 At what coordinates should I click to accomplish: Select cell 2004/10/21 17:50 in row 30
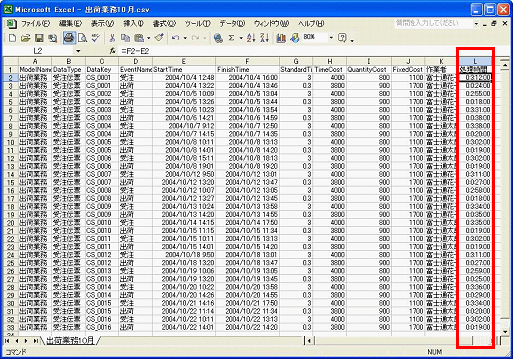[247, 303]
